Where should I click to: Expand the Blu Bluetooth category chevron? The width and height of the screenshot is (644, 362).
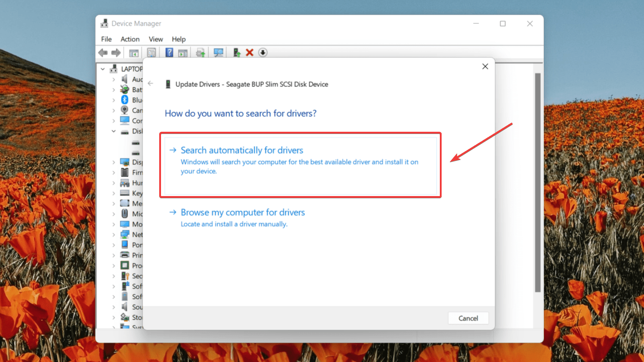(114, 100)
